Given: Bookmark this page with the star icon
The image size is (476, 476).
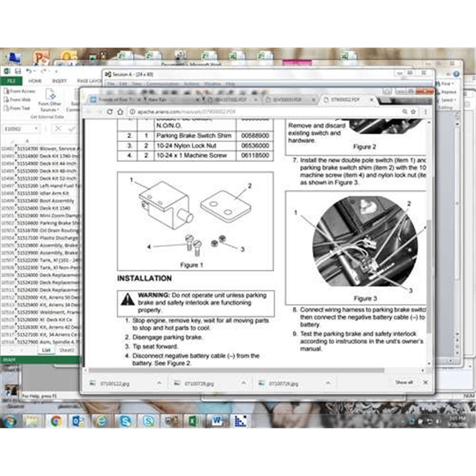Looking at the screenshot, I should pos(413,112).
